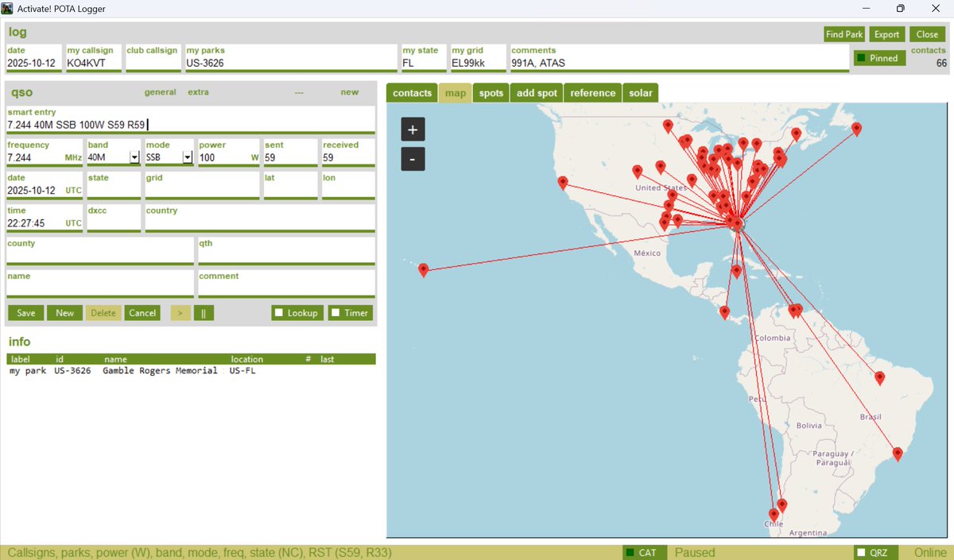Open the mode dropdown showing SSB

[x=188, y=158]
